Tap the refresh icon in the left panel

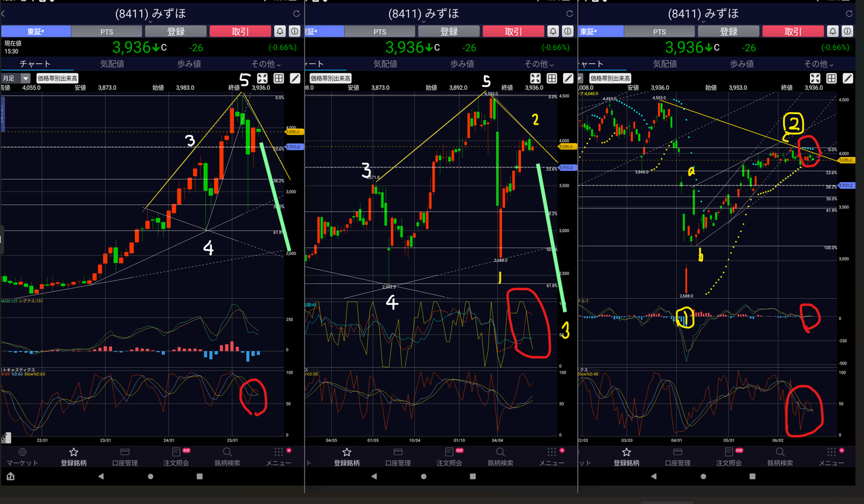tap(296, 13)
